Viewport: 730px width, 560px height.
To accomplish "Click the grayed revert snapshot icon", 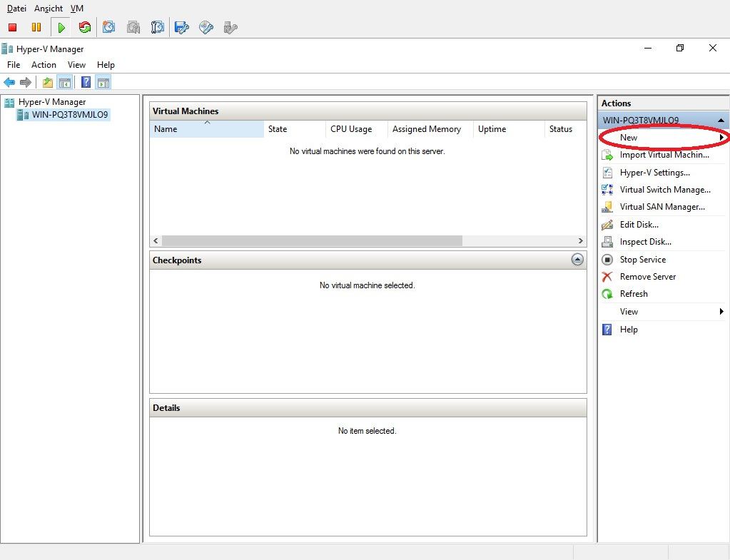I will [133, 27].
